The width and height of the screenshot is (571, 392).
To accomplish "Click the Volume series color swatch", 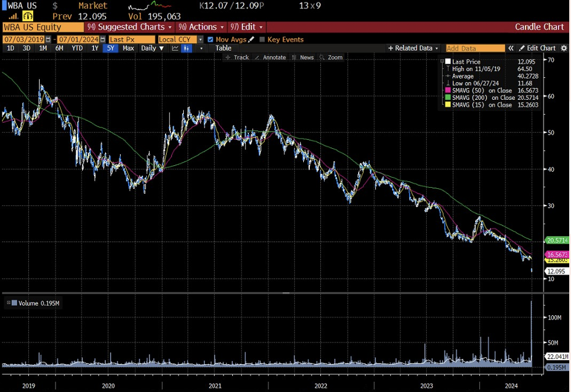I will [14, 302].
